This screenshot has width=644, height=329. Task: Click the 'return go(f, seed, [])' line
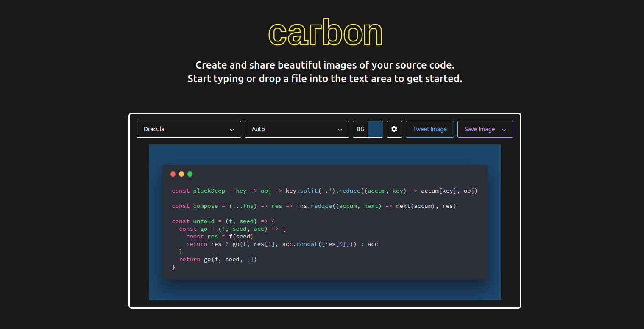[x=218, y=260]
